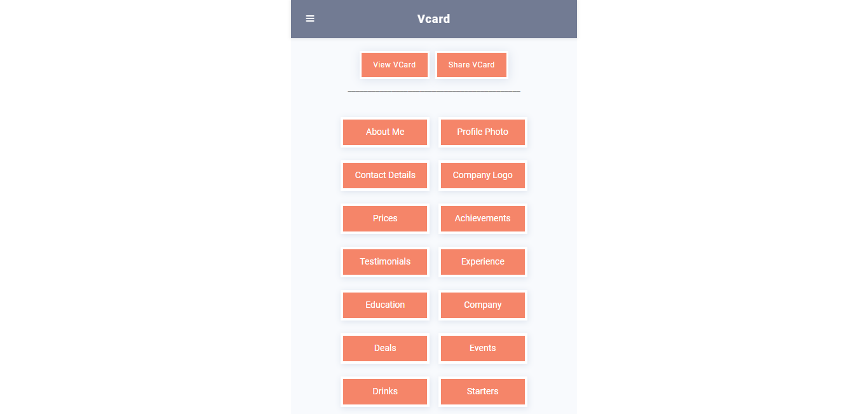Click the Share VCard button
Image resolution: width=868 pixels, height=414 pixels.
(471, 65)
